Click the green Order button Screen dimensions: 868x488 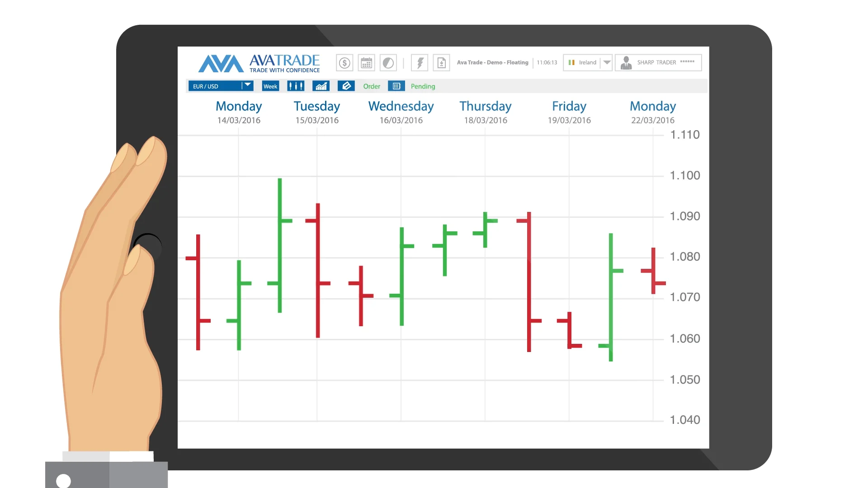(372, 86)
